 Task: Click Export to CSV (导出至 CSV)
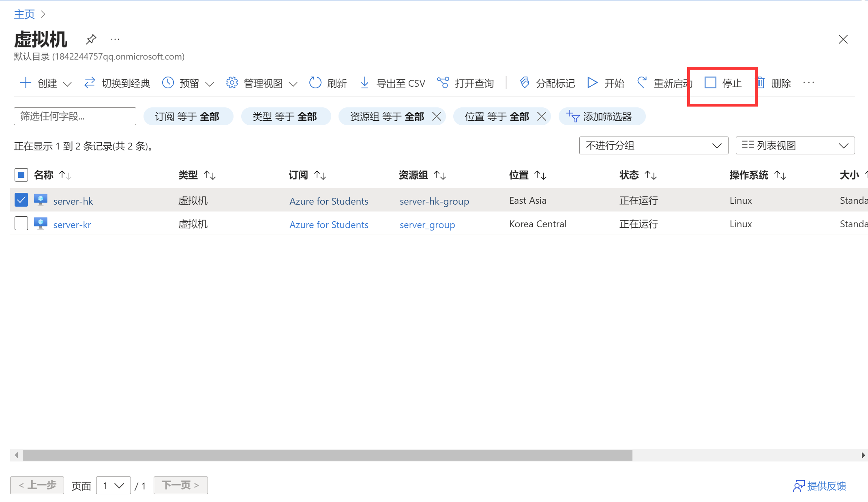(393, 83)
